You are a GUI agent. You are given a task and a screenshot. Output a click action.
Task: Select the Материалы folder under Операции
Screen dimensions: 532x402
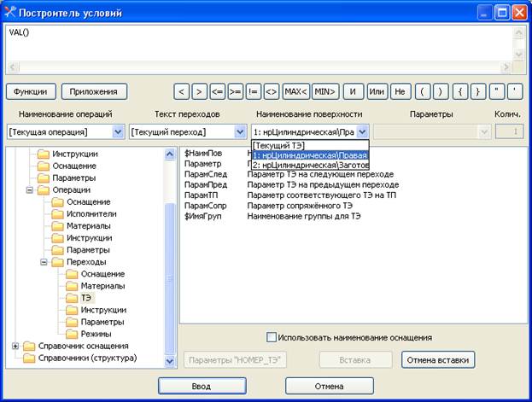(x=89, y=226)
